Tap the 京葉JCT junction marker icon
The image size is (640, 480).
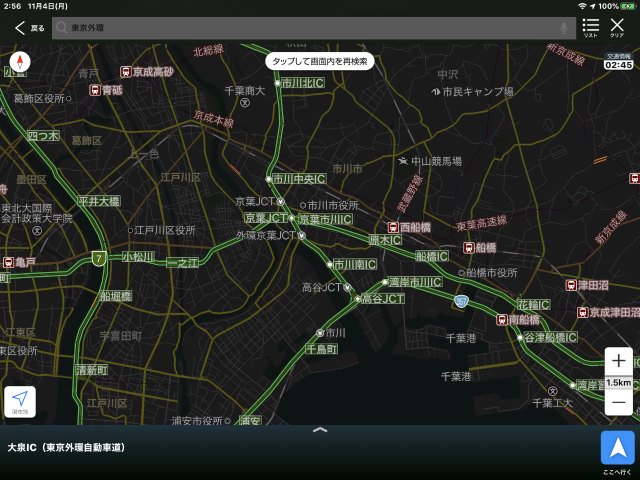click(x=280, y=201)
